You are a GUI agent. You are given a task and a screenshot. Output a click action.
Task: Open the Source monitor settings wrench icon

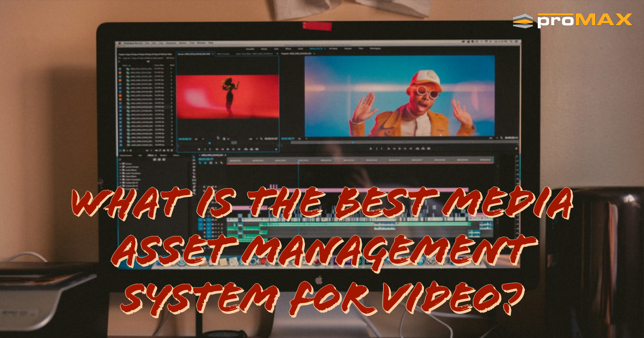[260, 139]
